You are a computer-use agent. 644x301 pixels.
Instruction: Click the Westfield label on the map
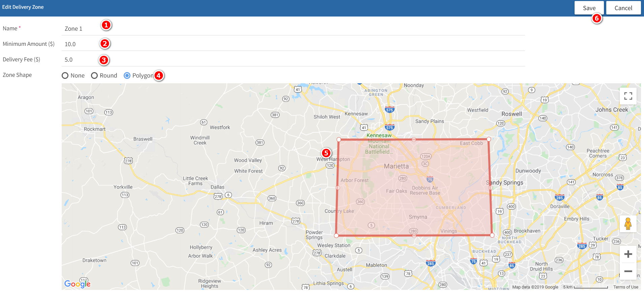pos(478,110)
